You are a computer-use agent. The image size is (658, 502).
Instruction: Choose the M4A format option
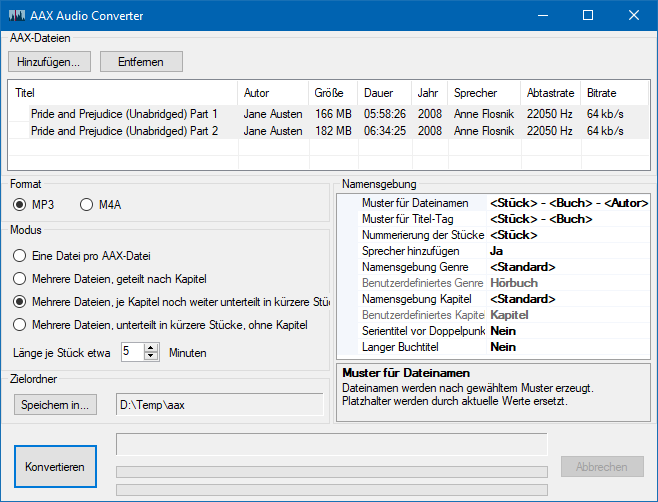coord(87,205)
